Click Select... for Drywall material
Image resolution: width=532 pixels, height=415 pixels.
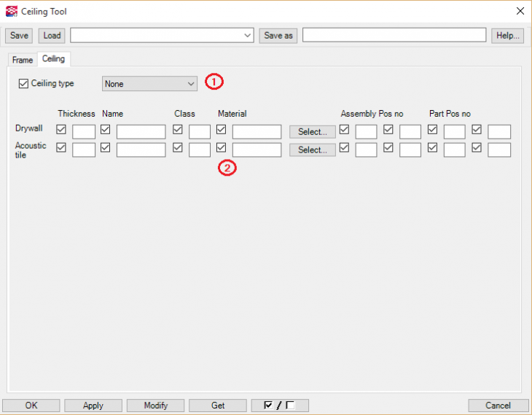[313, 132]
